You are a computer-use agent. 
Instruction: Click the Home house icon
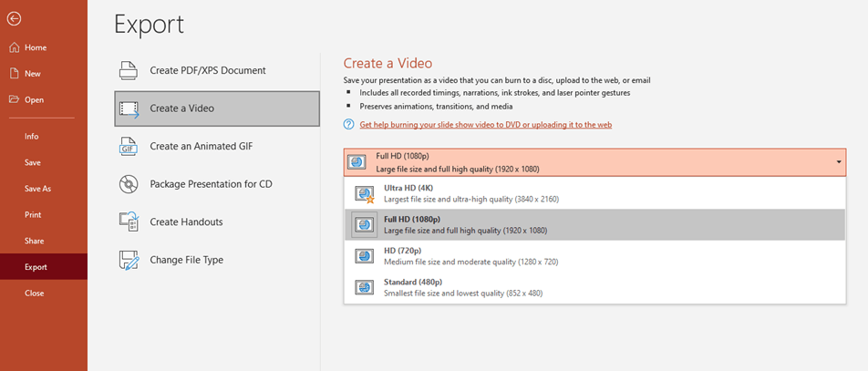[14, 47]
